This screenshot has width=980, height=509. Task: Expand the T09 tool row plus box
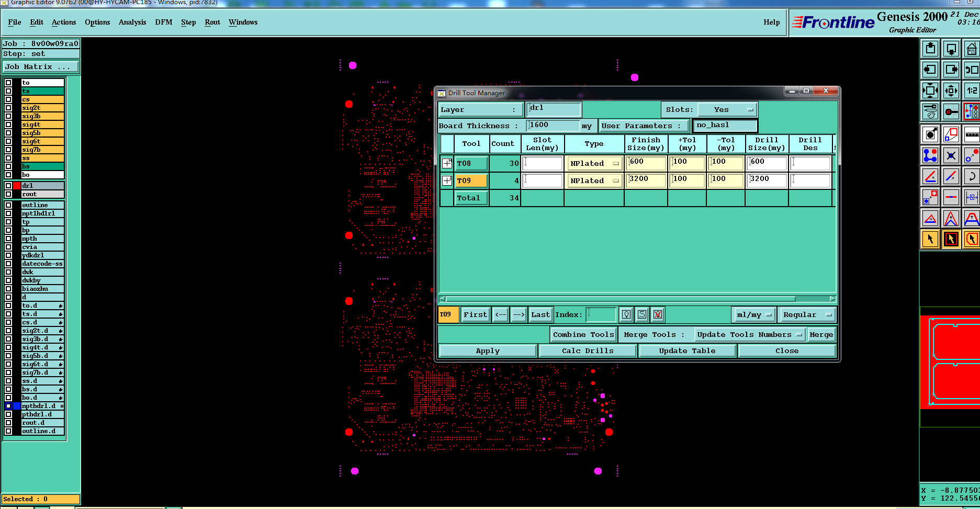click(447, 180)
